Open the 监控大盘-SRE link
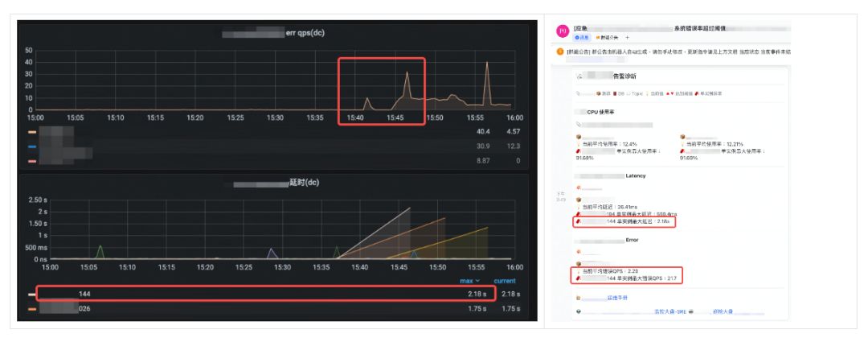The image size is (868, 342). [669, 310]
